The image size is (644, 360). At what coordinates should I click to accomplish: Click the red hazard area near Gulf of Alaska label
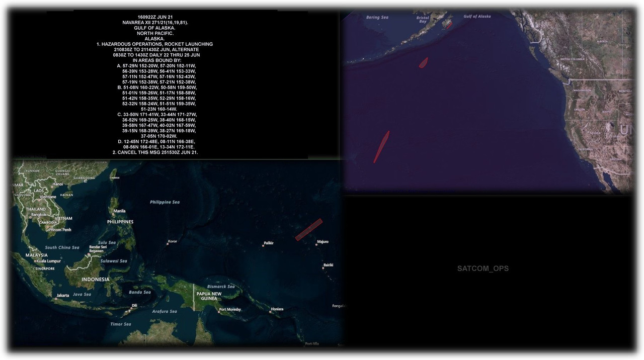click(x=449, y=24)
